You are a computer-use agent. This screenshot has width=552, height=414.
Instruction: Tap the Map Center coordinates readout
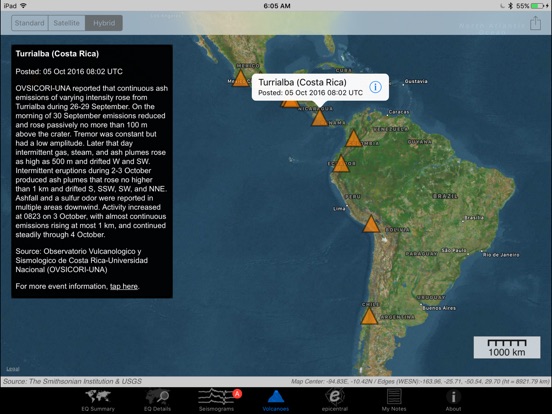click(x=420, y=382)
